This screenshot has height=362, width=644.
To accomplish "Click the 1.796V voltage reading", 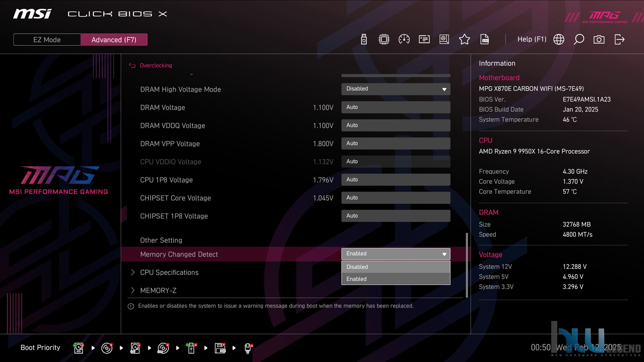I will click(323, 180).
